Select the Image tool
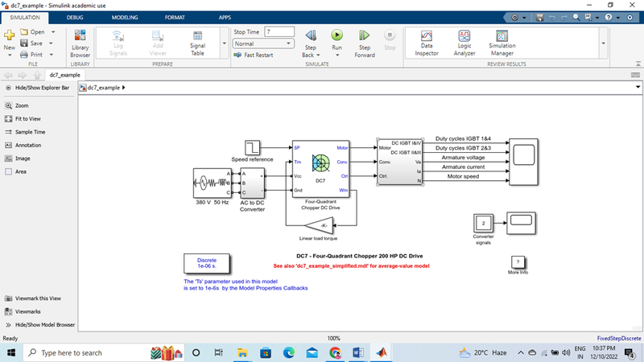This screenshot has height=362, width=644. pos(17,158)
